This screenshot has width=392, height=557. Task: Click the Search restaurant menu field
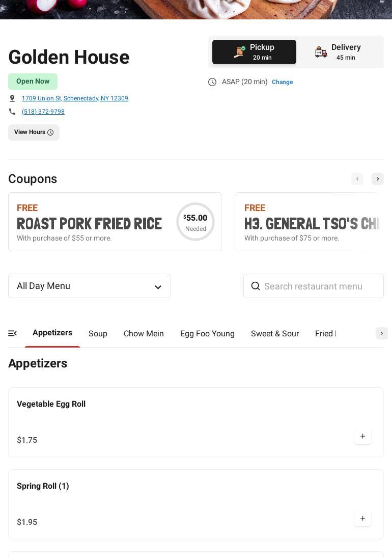pos(321,286)
